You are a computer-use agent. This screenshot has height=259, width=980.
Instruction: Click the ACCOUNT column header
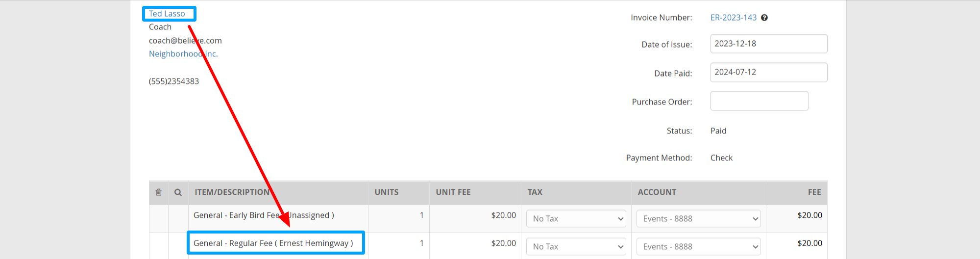pyautogui.click(x=657, y=192)
